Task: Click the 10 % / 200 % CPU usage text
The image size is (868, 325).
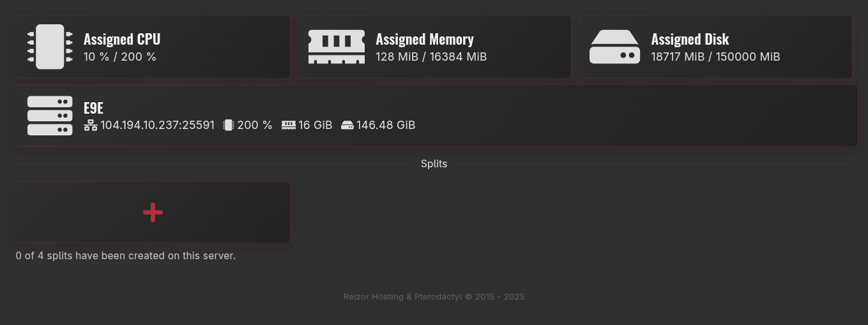Action: (120, 57)
